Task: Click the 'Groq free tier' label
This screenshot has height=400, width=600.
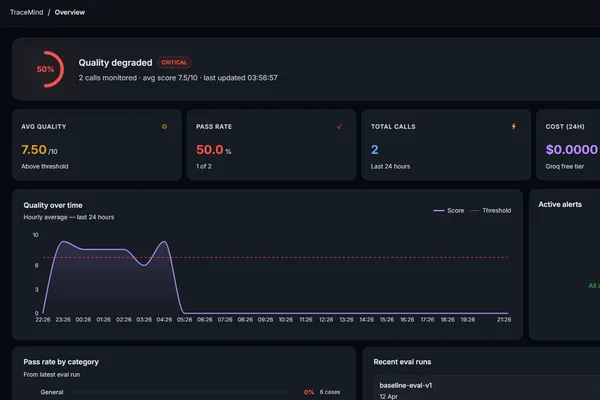Action: pos(565,167)
